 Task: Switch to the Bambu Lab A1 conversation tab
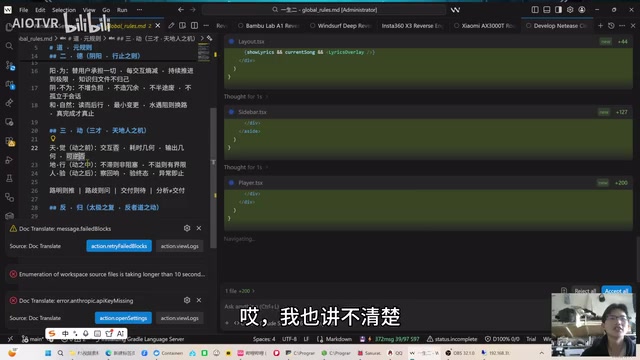tap(269, 26)
